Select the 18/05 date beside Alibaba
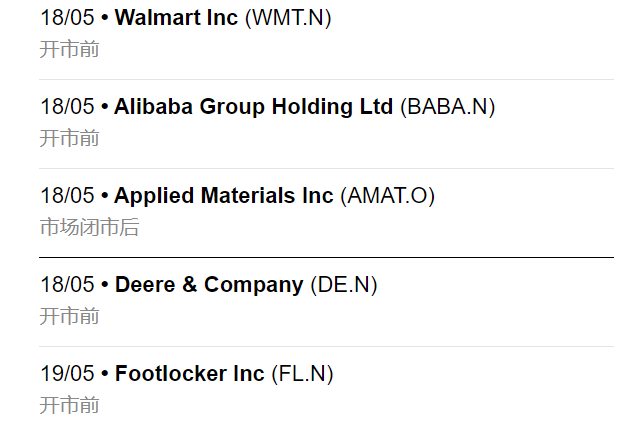Image resolution: width=625 pixels, height=431 pixels. coord(67,107)
